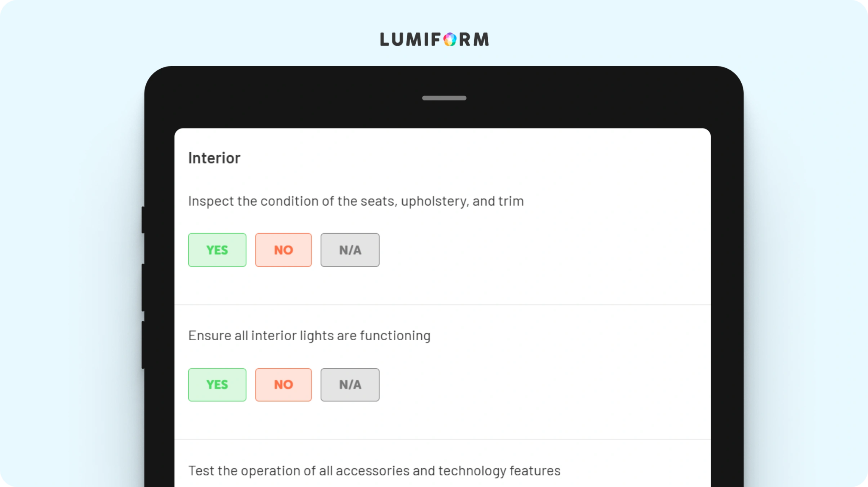Mark interior lights check as N/A
868x487 pixels.
point(350,385)
